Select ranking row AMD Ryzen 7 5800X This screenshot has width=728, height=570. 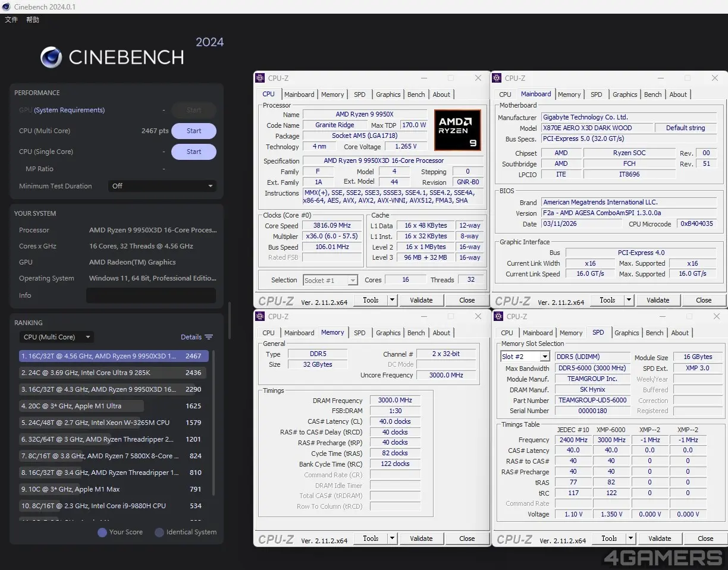point(112,456)
